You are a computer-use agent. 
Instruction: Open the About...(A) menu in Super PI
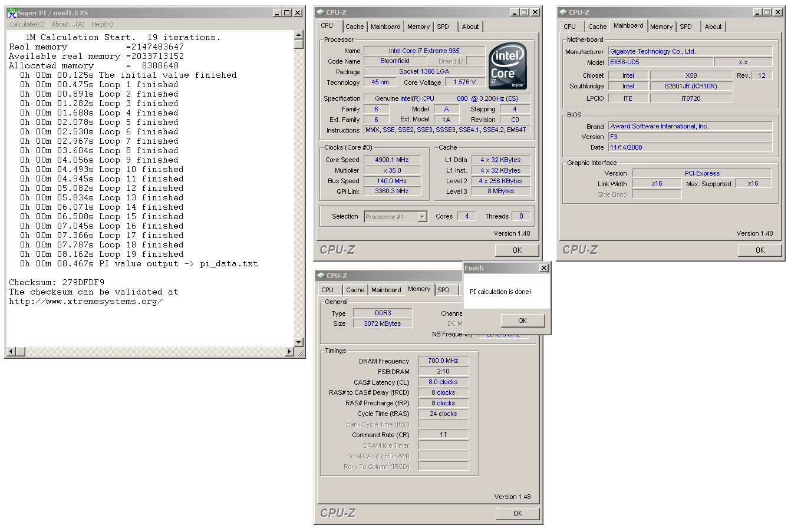68,24
